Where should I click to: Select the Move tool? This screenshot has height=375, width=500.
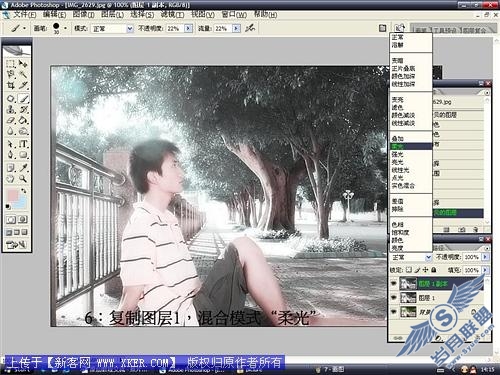[x=23, y=64]
